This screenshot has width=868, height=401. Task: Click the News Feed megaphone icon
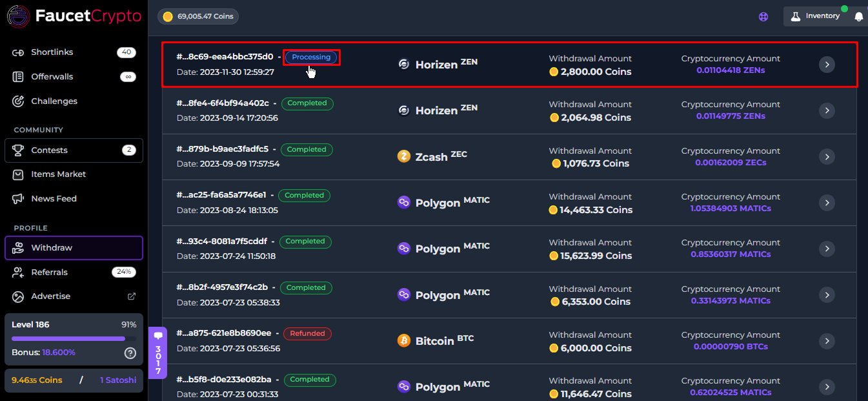click(x=18, y=199)
